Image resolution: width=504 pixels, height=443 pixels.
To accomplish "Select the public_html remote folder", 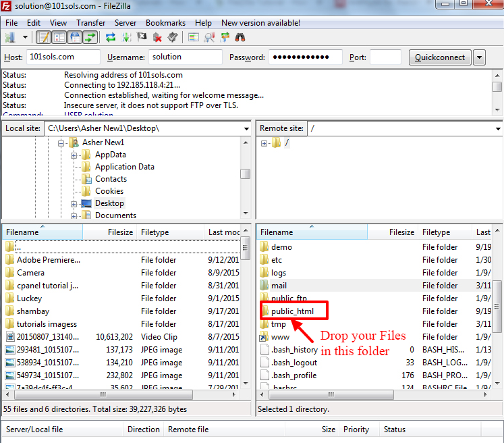I will point(289,311).
